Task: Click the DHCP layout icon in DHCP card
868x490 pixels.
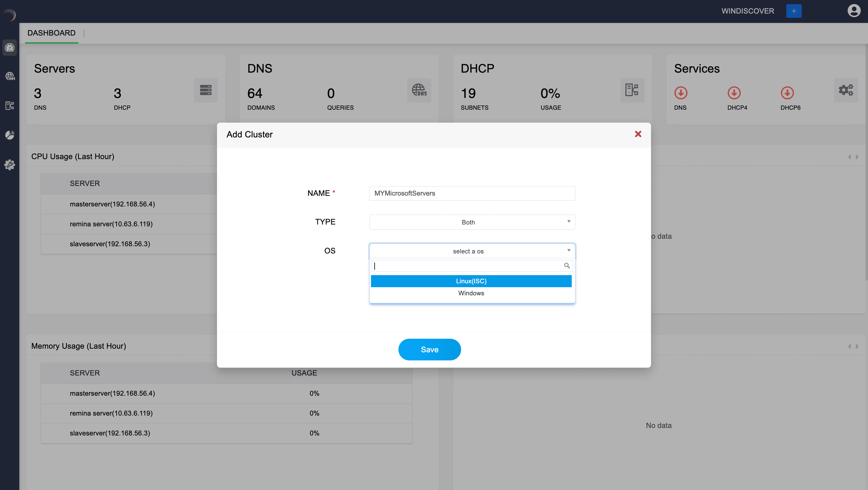Action: (x=632, y=90)
